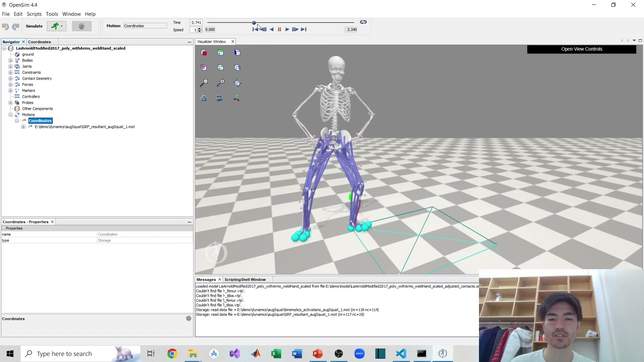Increase the playback speed stepper
The width and height of the screenshot is (644, 362).
(x=199, y=28)
